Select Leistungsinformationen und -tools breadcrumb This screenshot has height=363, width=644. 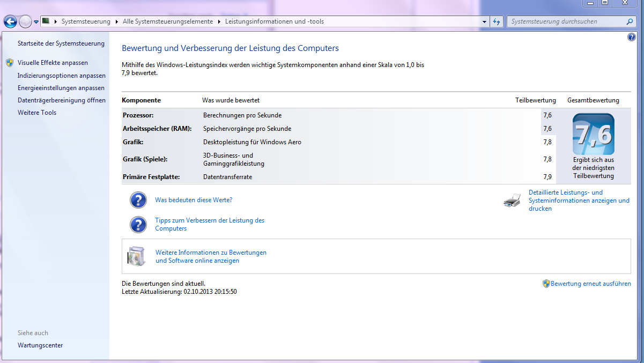point(275,21)
